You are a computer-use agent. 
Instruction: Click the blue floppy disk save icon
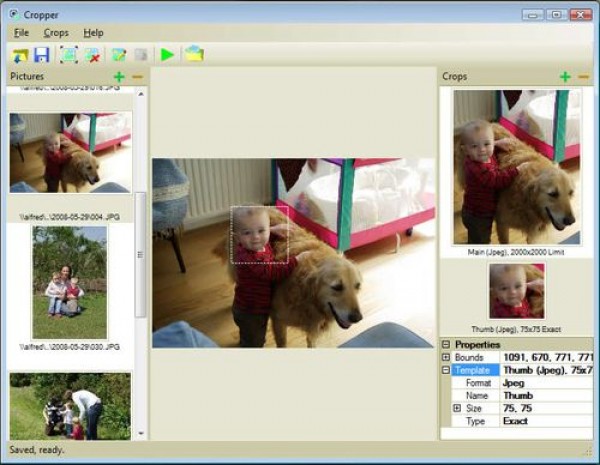(42, 54)
